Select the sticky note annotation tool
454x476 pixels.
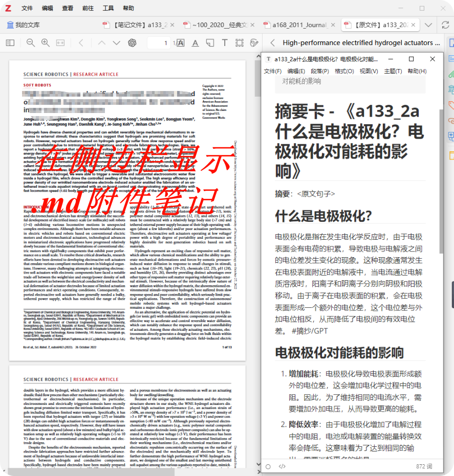pos(210,43)
